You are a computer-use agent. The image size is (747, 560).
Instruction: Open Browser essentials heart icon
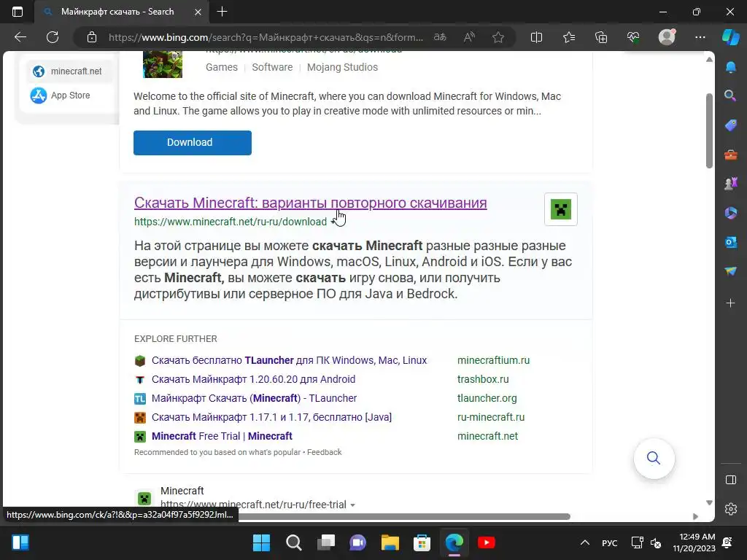[x=633, y=37]
